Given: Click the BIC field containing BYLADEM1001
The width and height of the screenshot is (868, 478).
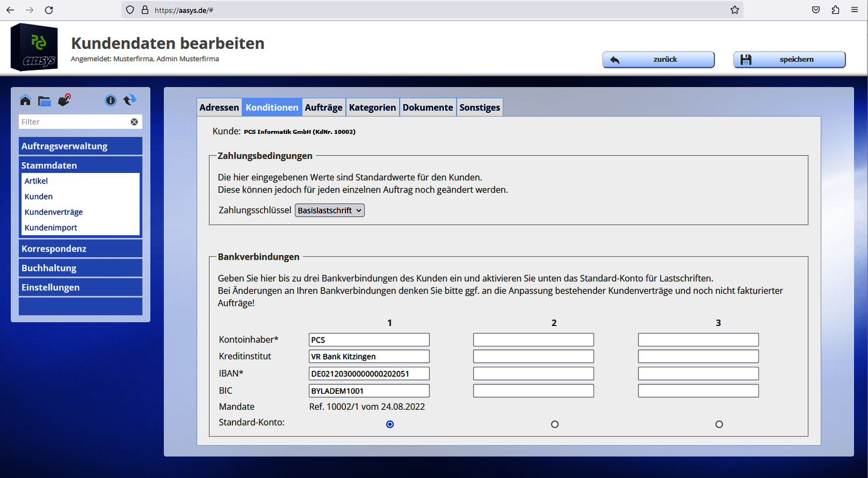Looking at the screenshot, I should click(369, 391).
